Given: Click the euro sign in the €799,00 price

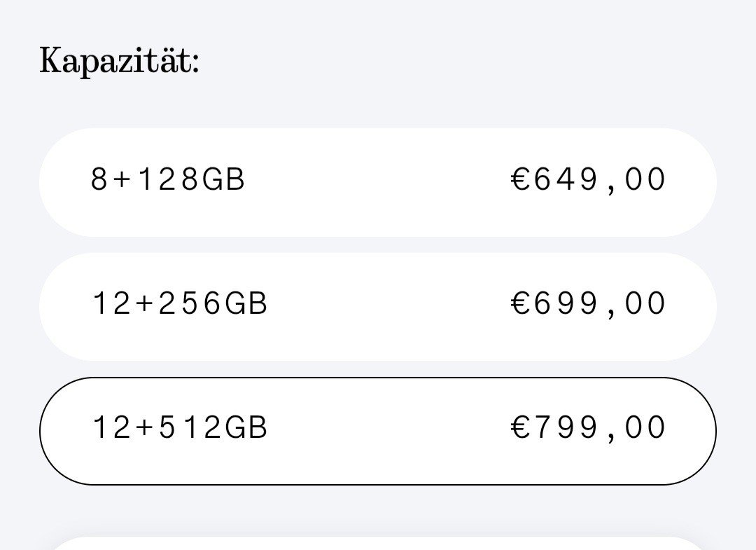Looking at the screenshot, I should [521, 428].
